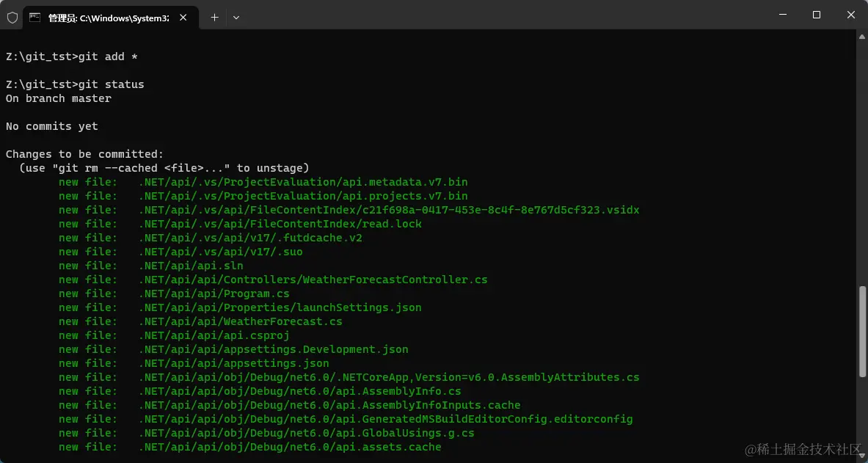The height and width of the screenshot is (463, 868).
Task: Close the 管理员 terminal tab
Action: pos(185,17)
